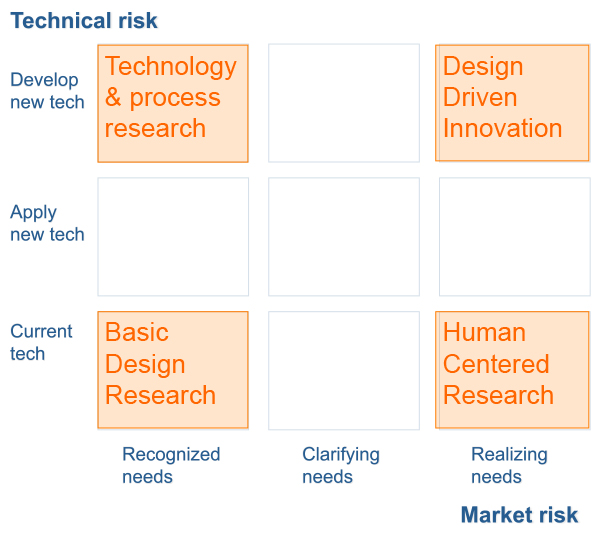Select the 'Current tech' row label
Image resolution: width=600 pixels, height=534 pixels.
[41, 342]
